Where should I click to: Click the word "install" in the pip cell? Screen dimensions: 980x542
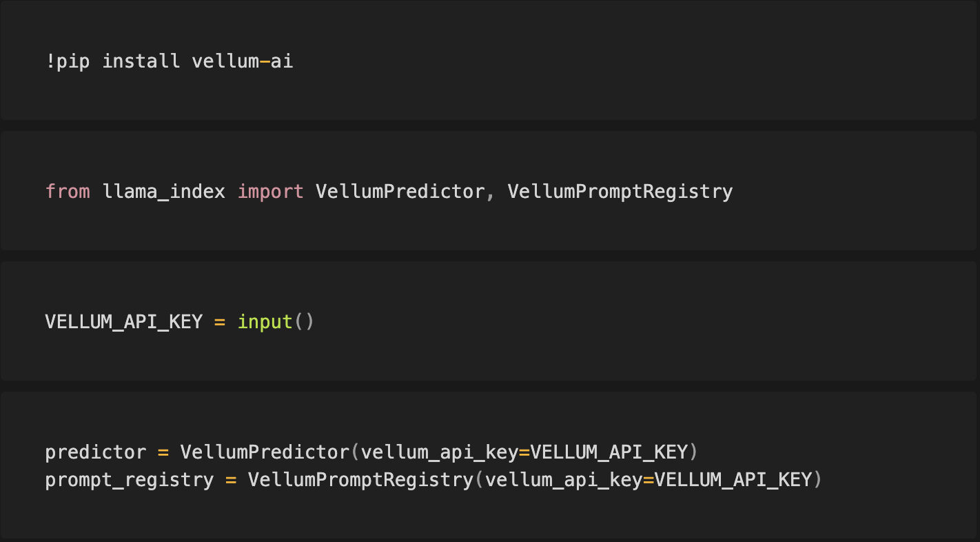[x=141, y=61]
